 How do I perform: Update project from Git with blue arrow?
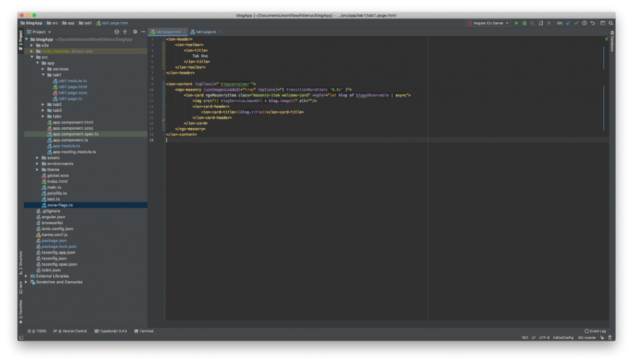(569, 23)
